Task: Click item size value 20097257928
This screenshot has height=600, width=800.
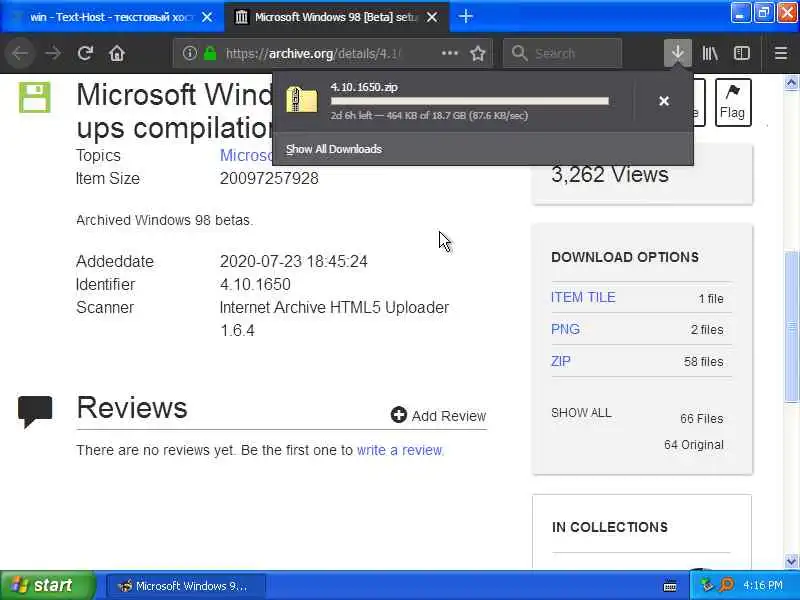Action: tap(269, 178)
